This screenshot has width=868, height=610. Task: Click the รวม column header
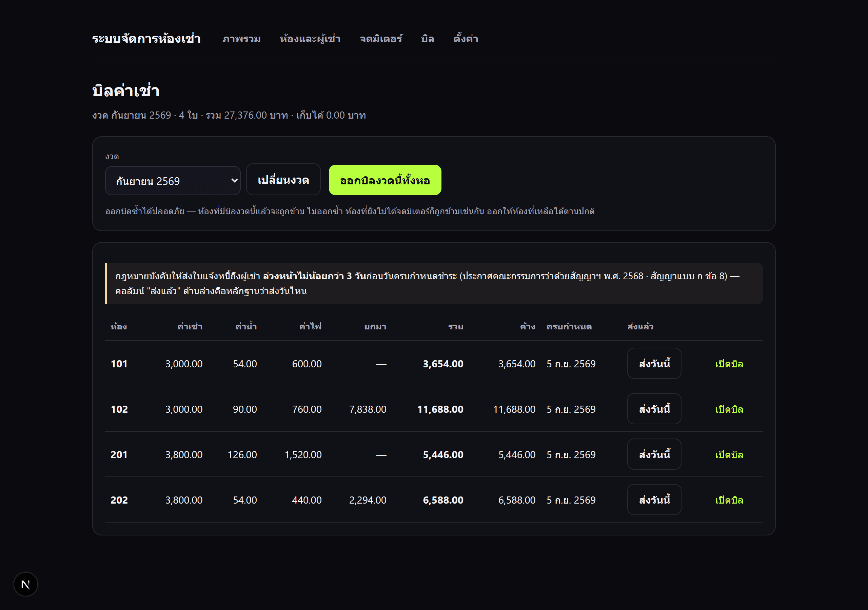click(x=456, y=326)
